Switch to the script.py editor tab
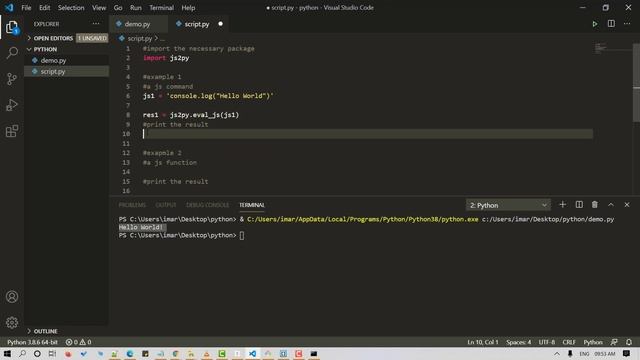The image size is (640, 360). tap(197, 24)
